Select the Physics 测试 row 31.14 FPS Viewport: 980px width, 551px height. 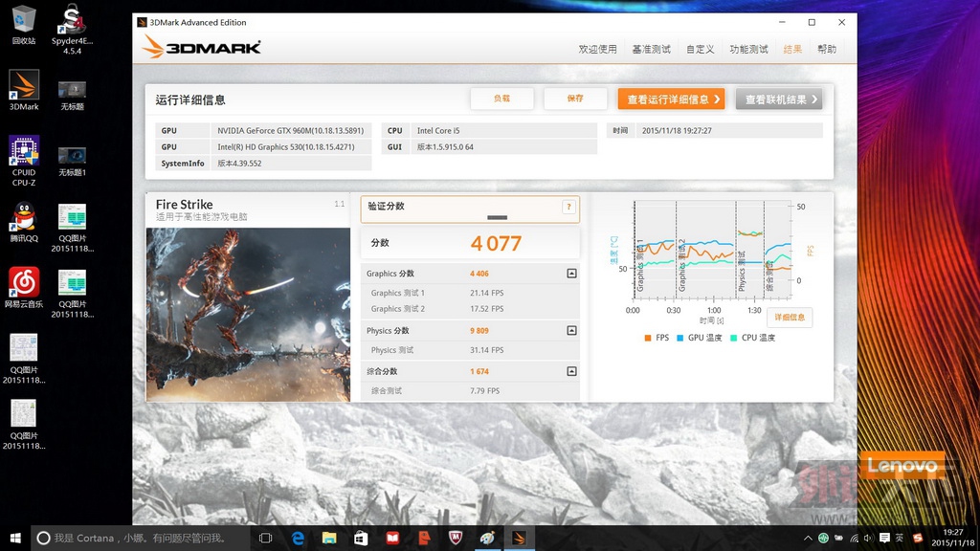(470, 350)
